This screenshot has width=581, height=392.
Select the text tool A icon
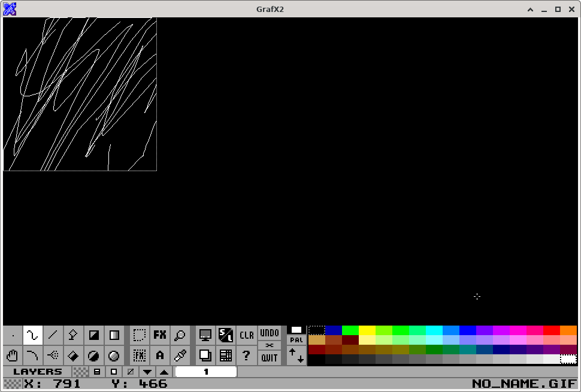[160, 355]
